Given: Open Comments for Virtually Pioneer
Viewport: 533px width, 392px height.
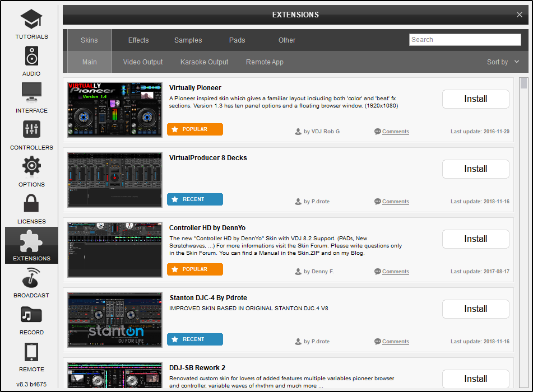Looking at the screenshot, I should click(395, 132).
